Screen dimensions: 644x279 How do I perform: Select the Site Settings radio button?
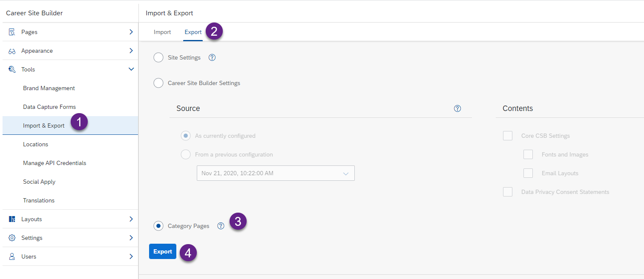(158, 57)
